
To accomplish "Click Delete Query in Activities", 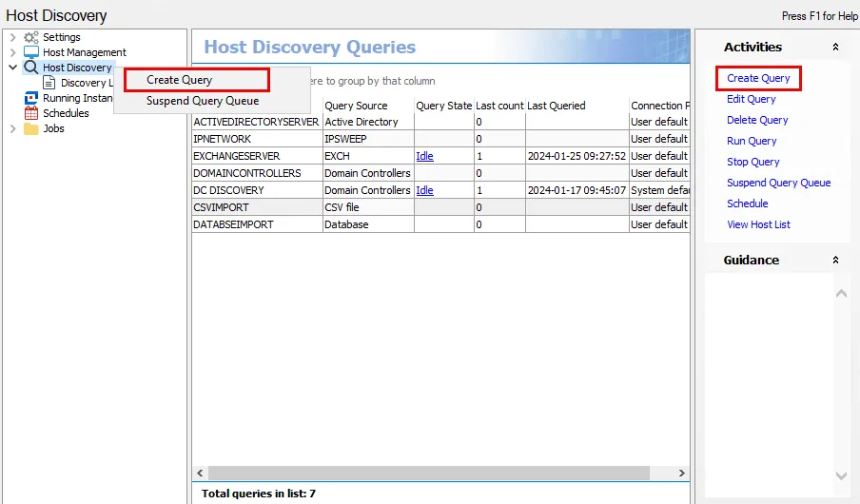I will point(757,120).
